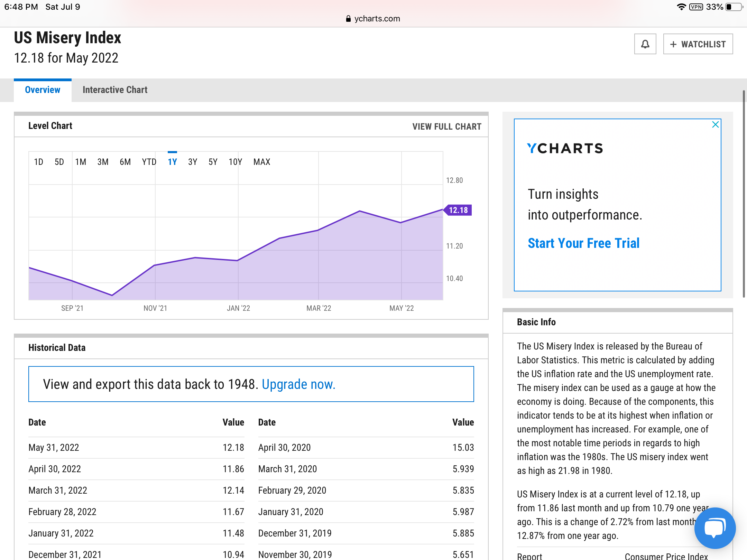
Task: Click the 12.14 value for March 2022
Action: pyautogui.click(x=233, y=491)
